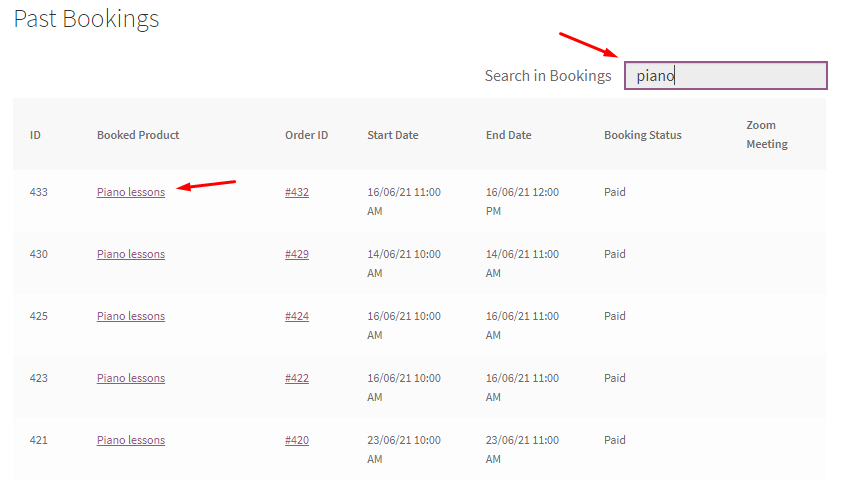Click end date 14/06/21 11:00 AM
Viewport: 845px width, 482px height.
(522, 263)
